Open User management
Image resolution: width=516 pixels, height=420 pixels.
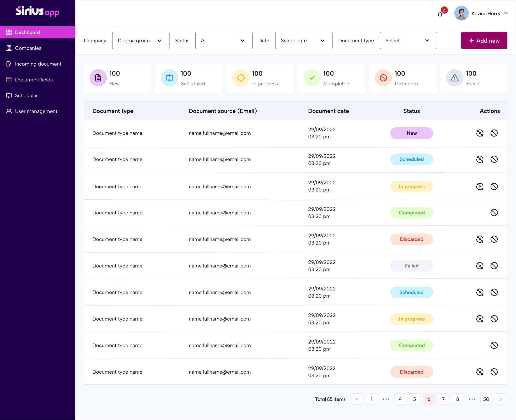pos(36,111)
